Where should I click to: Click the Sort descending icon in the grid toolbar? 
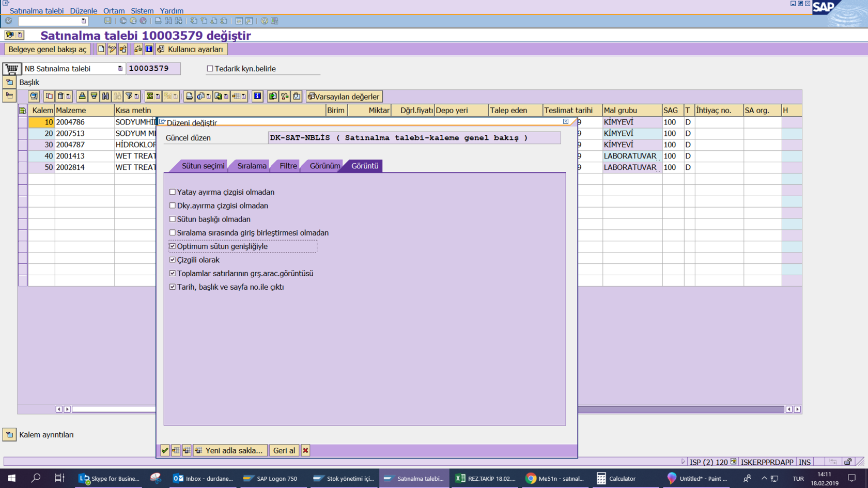click(94, 96)
